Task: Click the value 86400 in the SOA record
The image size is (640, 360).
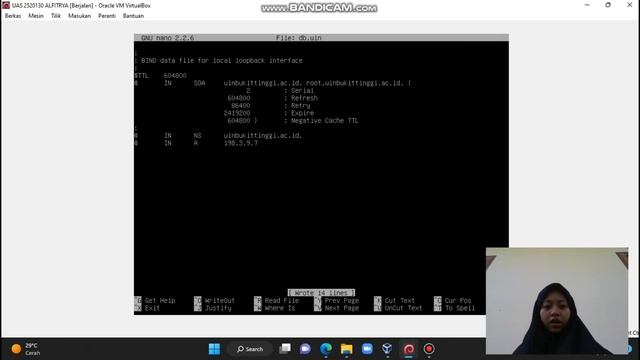Action: point(241,105)
